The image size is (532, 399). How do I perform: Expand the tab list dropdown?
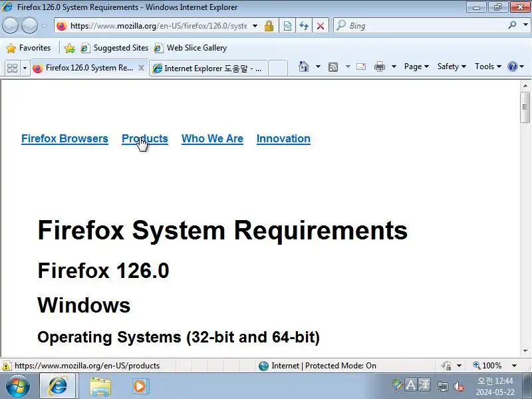tap(25, 68)
